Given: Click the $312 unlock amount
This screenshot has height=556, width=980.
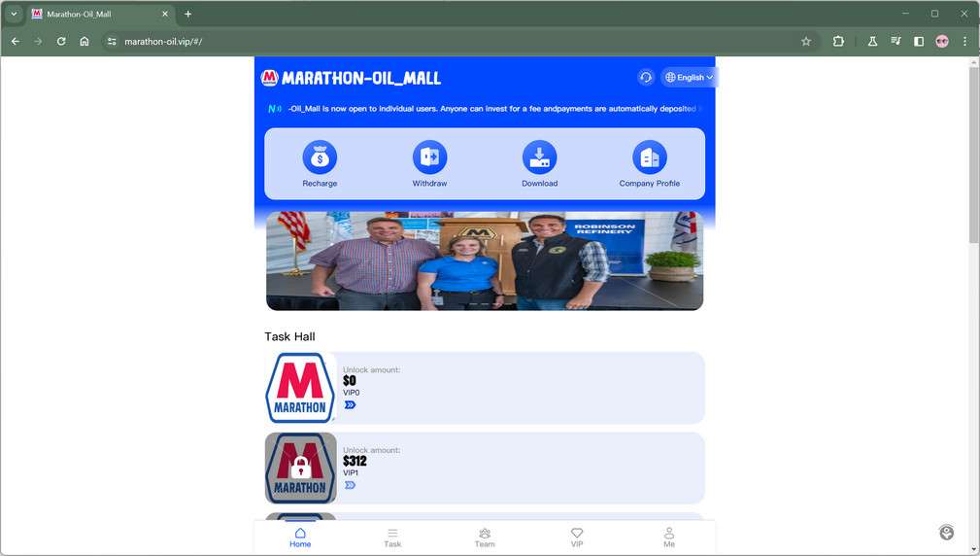Looking at the screenshot, I should (355, 461).
